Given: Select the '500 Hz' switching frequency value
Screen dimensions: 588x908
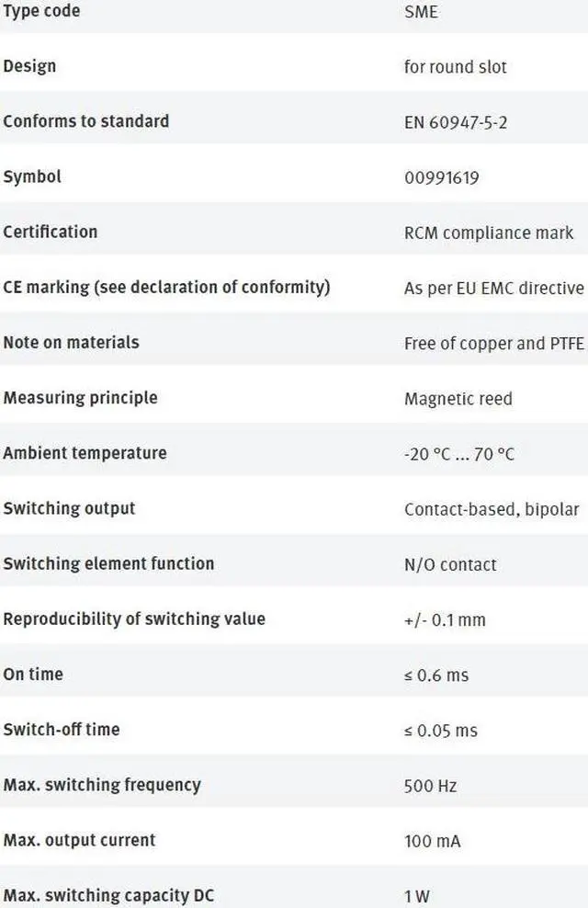Looking at the screenshot, I should tap(430, 786).
